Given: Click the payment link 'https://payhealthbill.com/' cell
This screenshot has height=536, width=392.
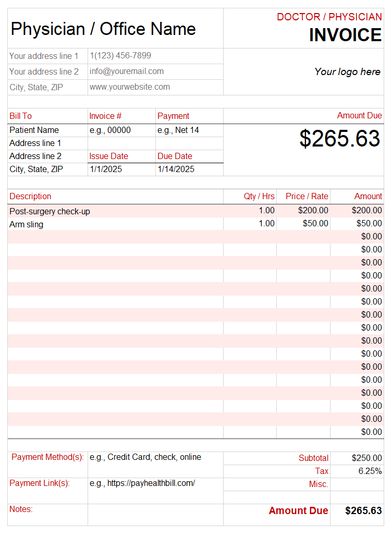Looking at the screenshot, I should click(142, 483).
